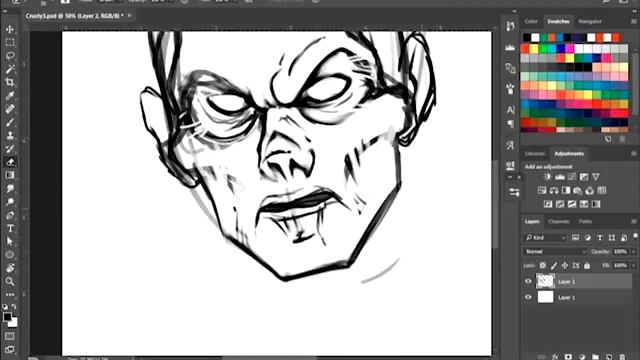
Task: Select the Eyedropper tool
Action: pos(10,96)
